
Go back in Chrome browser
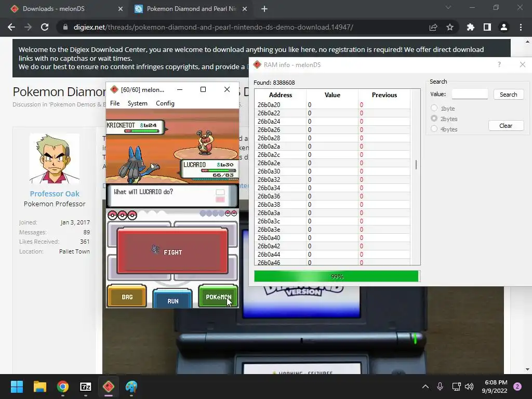(11, 27)
